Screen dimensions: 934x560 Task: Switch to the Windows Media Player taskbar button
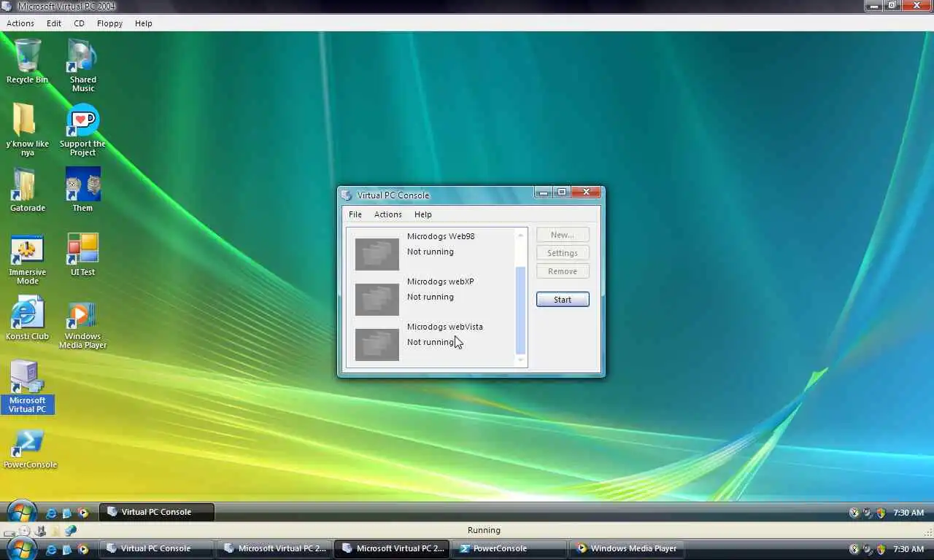click(627, 548)
